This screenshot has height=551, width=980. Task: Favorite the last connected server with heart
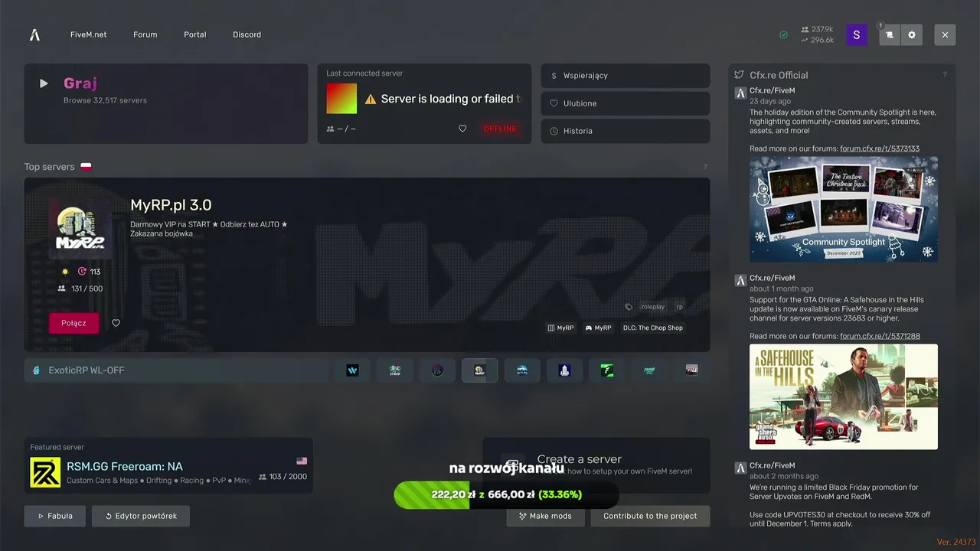tap(462, 129)
